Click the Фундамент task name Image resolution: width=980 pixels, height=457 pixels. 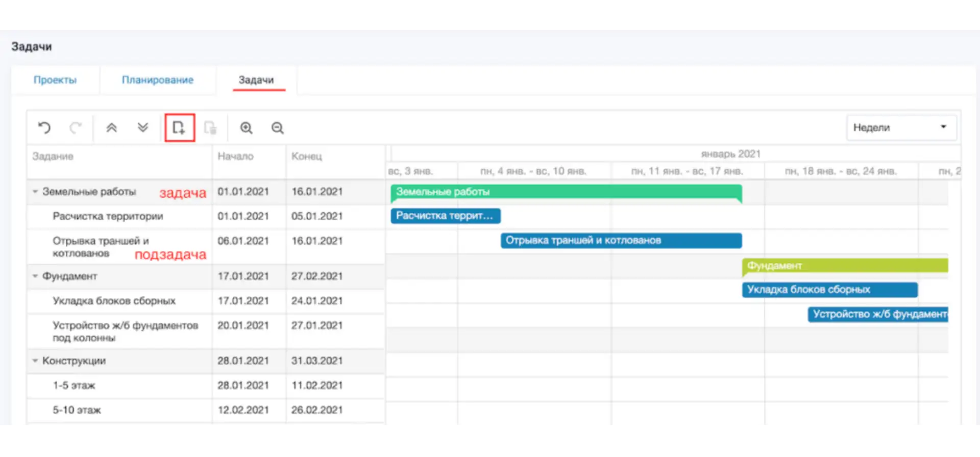pyautogui.click(x=70, y=276)
